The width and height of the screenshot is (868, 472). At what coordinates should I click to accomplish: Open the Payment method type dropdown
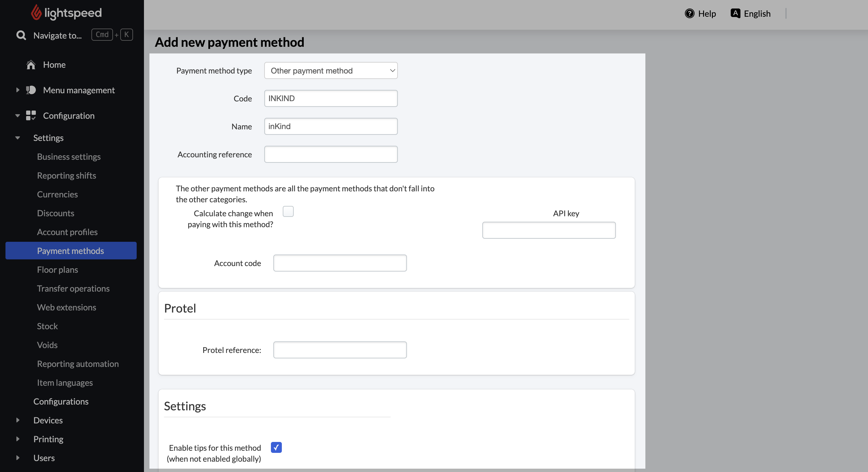coord(331,70)
